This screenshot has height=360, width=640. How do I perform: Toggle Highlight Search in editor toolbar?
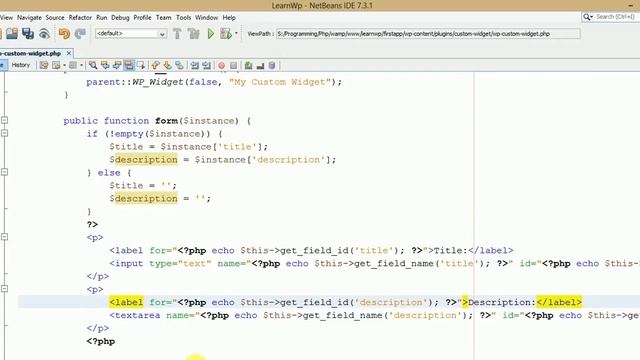[129, 65]
